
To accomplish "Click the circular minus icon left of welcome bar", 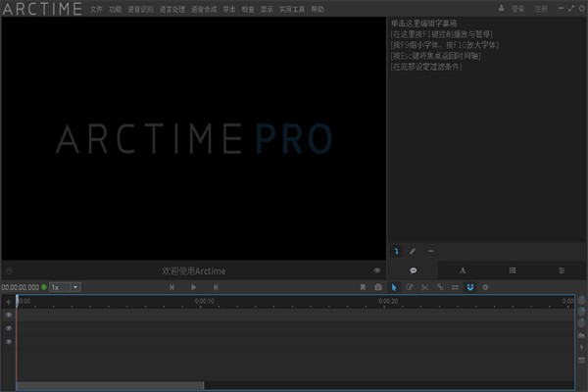I will point(10,270).
